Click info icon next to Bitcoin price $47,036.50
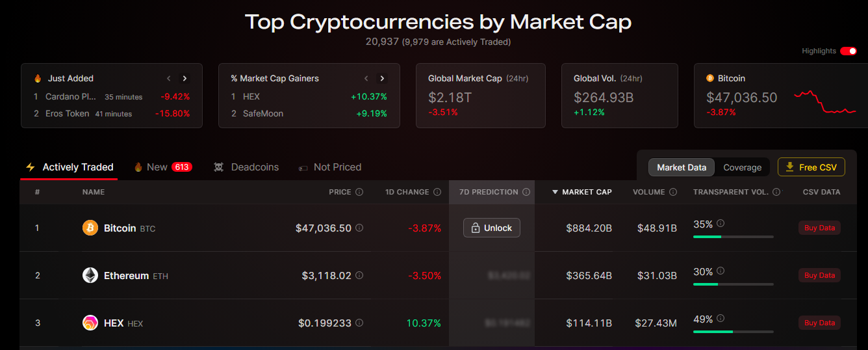Viewport: 868px width, 350px height. (x=359, y=228)
